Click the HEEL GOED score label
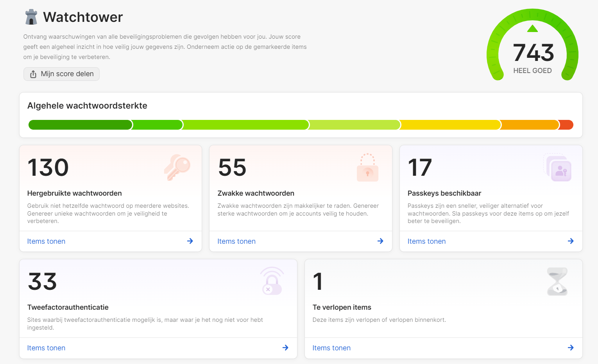The image size is (598, 364). point(532,71)
